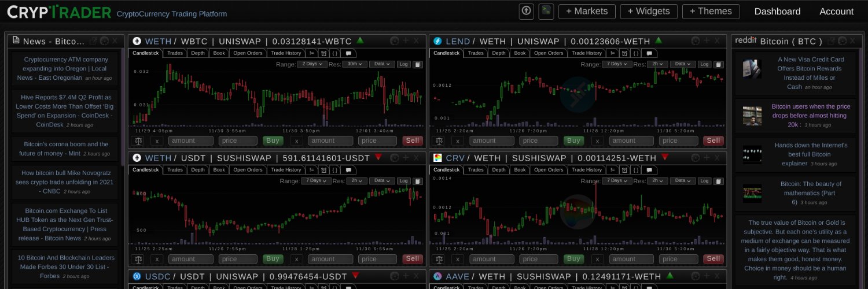Viewport: 868px width, 289px height.
Task: Open the chat bubble tab in WETH/WBTC panel
Action: click(348, 53)
